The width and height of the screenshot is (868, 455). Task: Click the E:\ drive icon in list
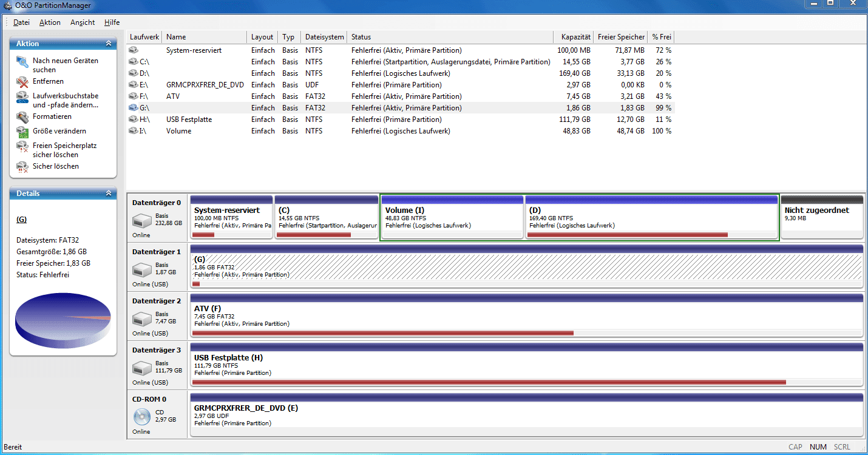[x=134, y=85]
